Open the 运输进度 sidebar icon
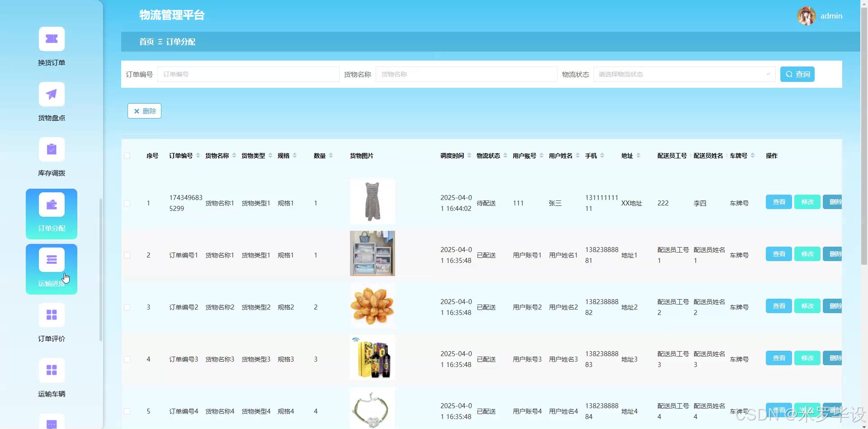The height and width of the screenshot is (429, 868). 52,260
